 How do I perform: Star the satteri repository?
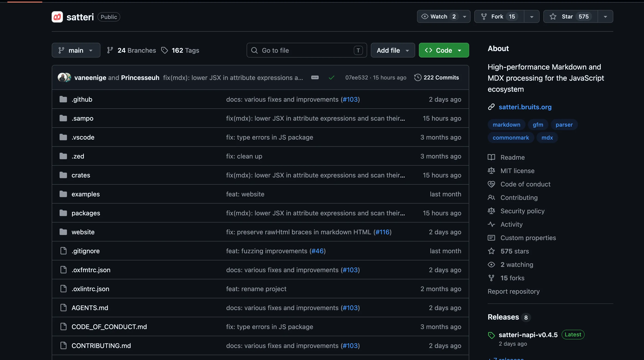(x=571, y=16)
